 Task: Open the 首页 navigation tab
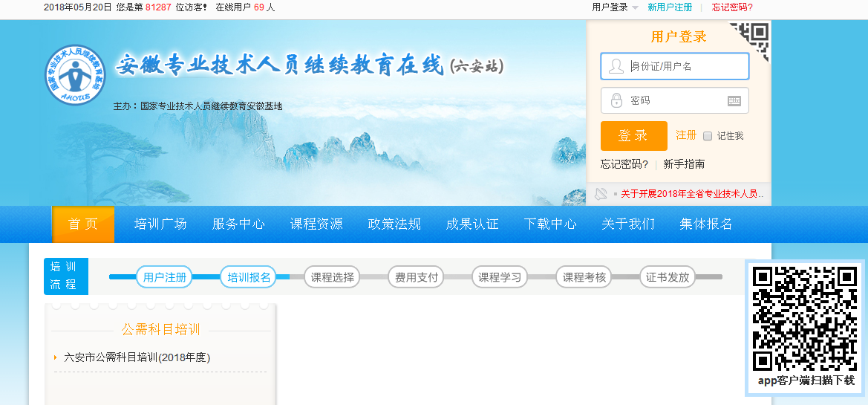(83, 224)
